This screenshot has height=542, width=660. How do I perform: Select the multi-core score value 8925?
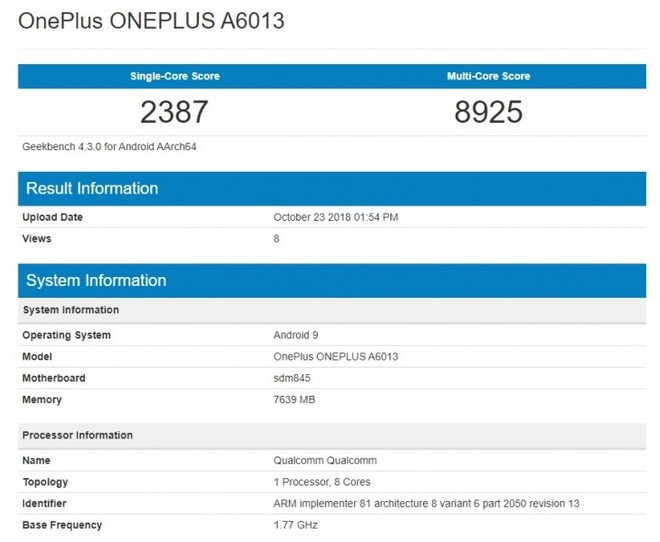click(488, 112)
